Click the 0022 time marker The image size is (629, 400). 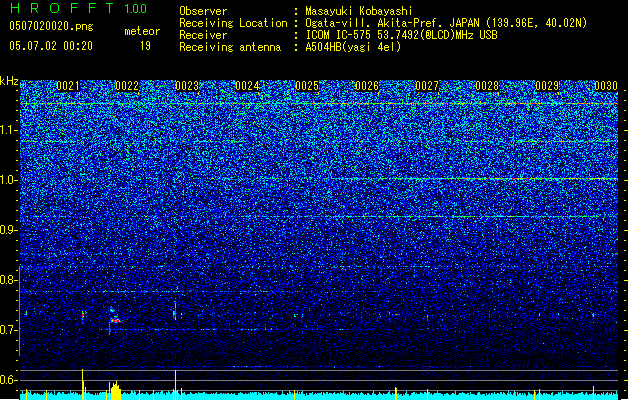point(127,86)
